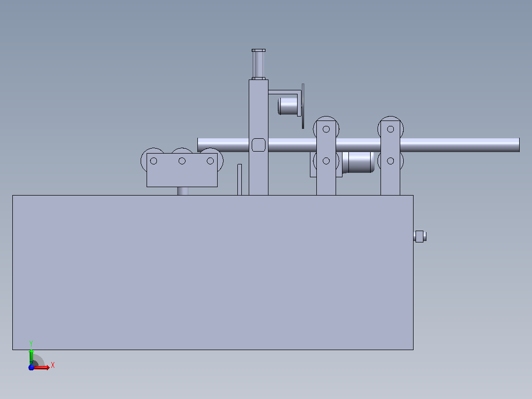The width and height of the screenshot is (532, 399).
Task: Select the thin vertical plate beside the tall column
Action: (239, 180)
